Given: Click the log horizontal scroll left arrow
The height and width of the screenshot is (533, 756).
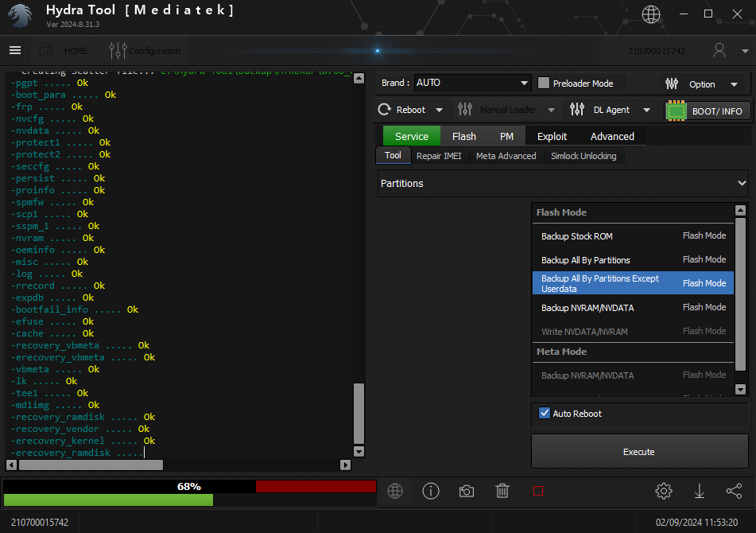Looking at the screenshot, I should tap(11, 465).
